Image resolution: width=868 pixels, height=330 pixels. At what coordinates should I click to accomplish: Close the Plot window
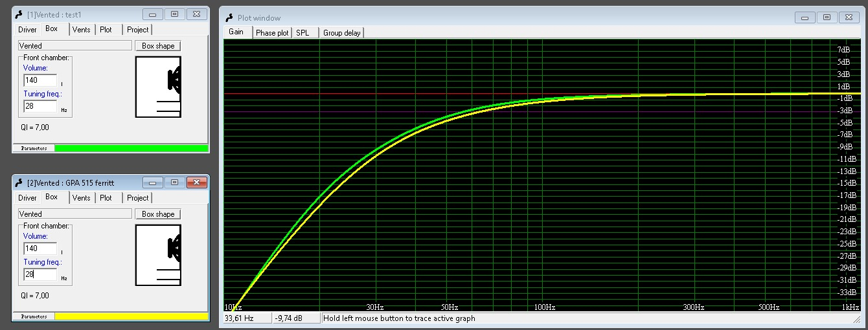click(x=849, y=17)
